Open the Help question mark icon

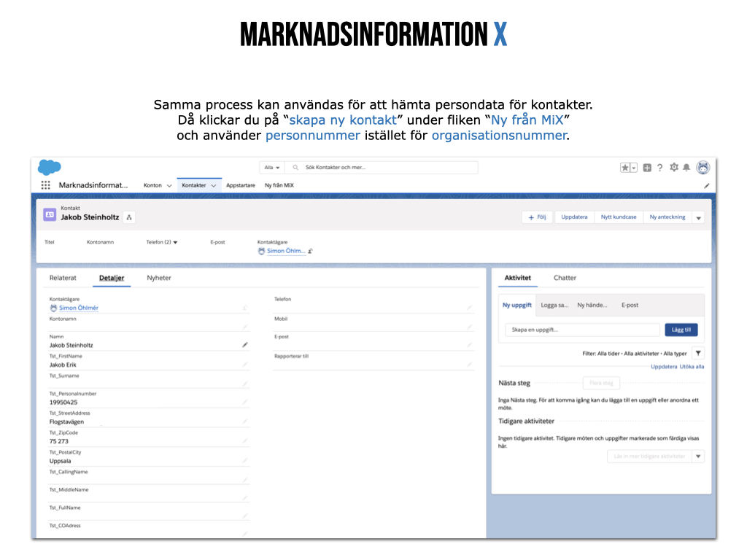660,168
